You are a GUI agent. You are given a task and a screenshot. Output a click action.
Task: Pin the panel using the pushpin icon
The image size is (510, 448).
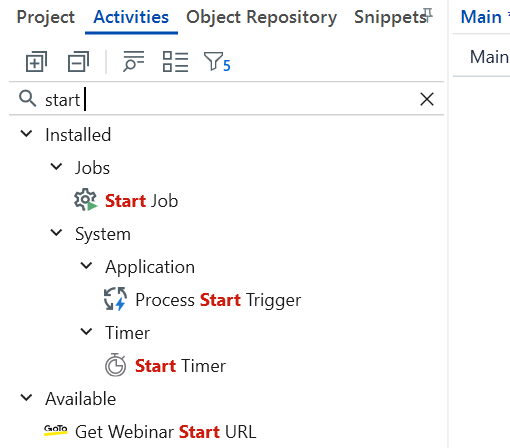428,15
